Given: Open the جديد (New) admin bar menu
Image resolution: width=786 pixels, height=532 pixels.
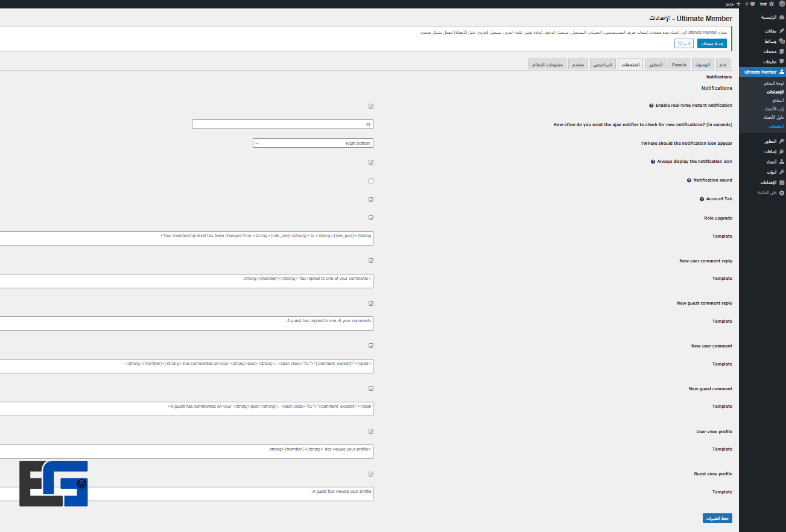Looking at the screenshot, I should pos(732,4).
